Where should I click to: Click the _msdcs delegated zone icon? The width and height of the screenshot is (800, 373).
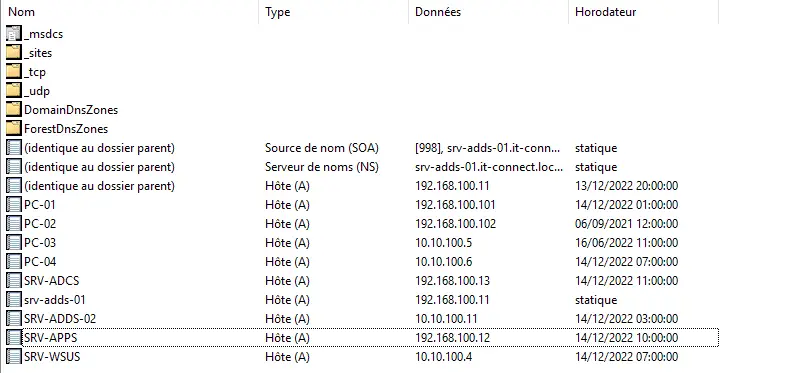pyautogui.click(x=14, y=34)
